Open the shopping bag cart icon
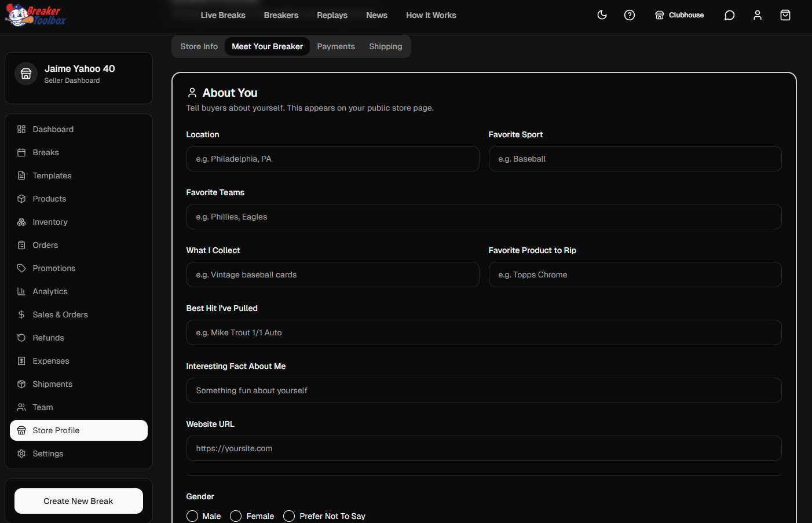The height and width of the screenshot is (523, 812). click(785, 15)
